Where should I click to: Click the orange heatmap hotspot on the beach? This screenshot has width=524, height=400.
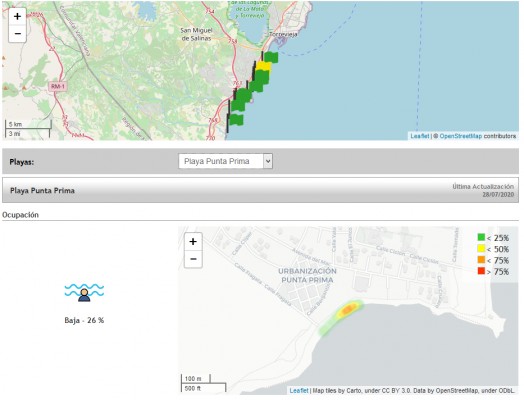(x=348, y=309)
